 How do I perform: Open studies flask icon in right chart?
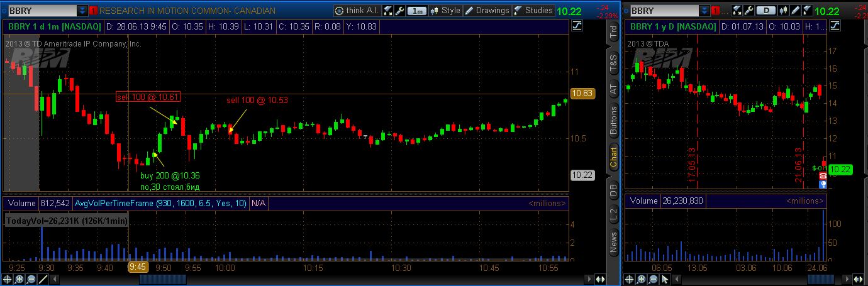point(807,10)
